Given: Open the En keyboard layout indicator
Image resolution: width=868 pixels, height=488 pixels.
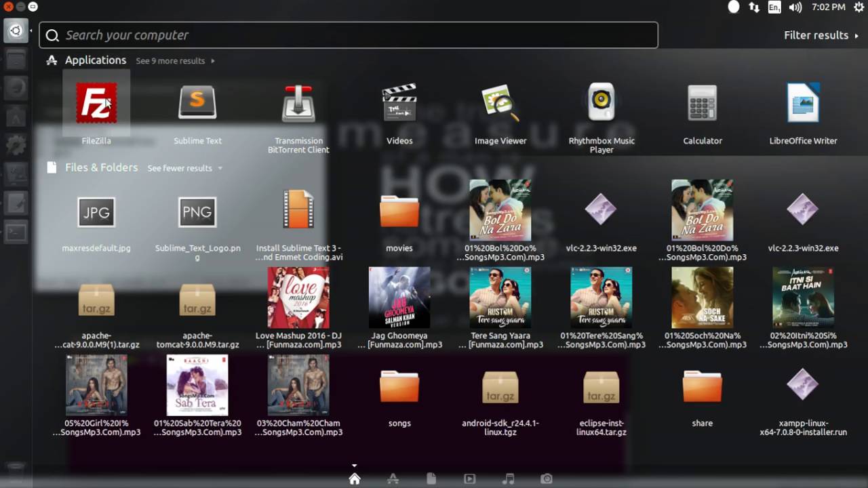Looking at the screenshot, I should [x=774, y=7].
